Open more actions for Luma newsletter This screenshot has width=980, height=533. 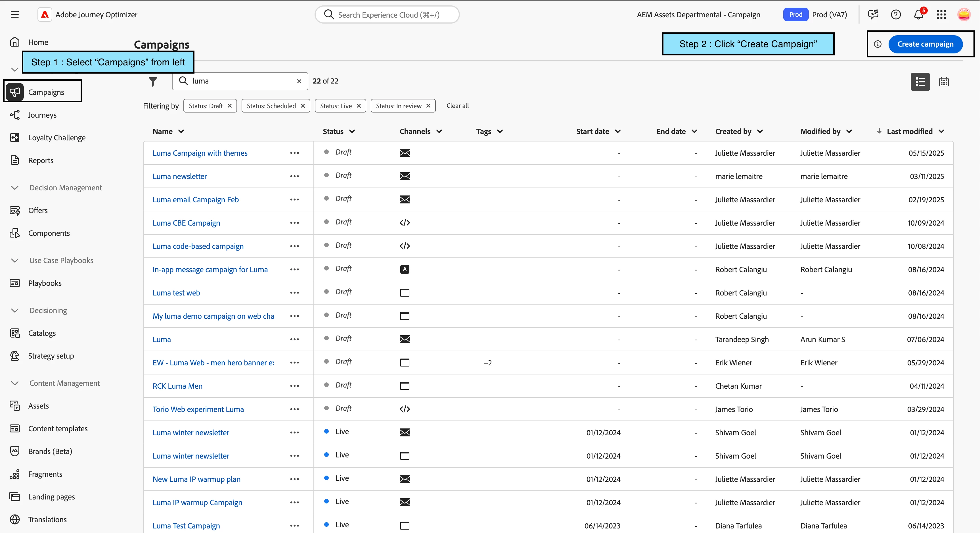click(294, 176)
